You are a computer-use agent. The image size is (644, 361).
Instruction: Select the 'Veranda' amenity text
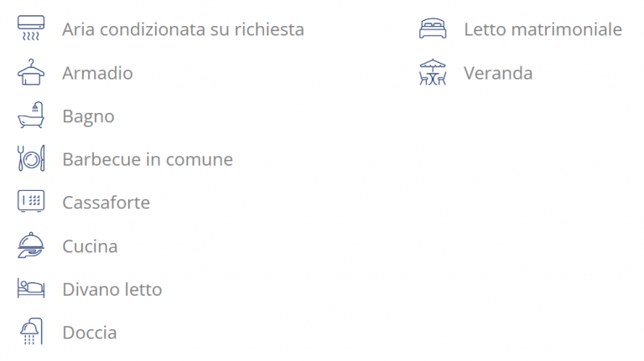(498, 73)
